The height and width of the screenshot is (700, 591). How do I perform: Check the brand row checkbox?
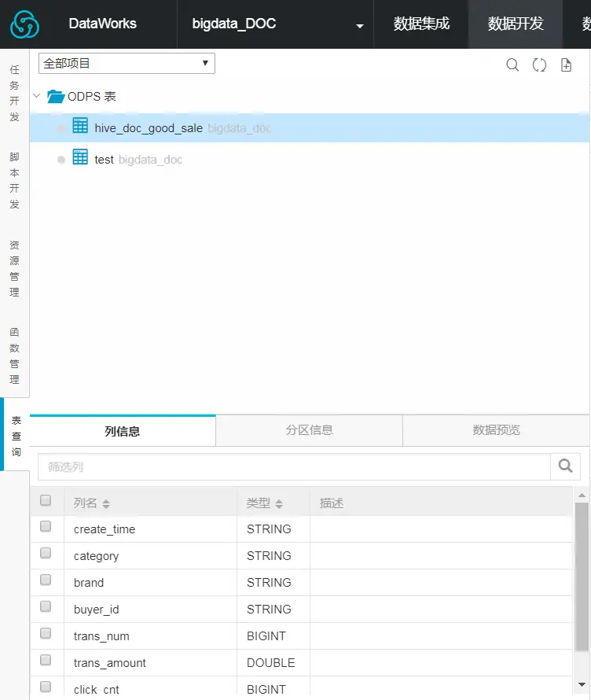click(46, 580)
